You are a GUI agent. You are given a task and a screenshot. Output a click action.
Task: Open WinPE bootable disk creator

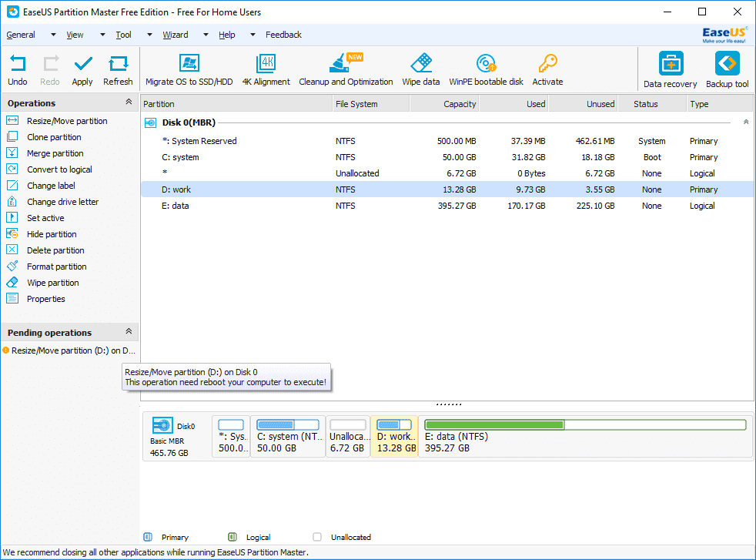point(486,63)
